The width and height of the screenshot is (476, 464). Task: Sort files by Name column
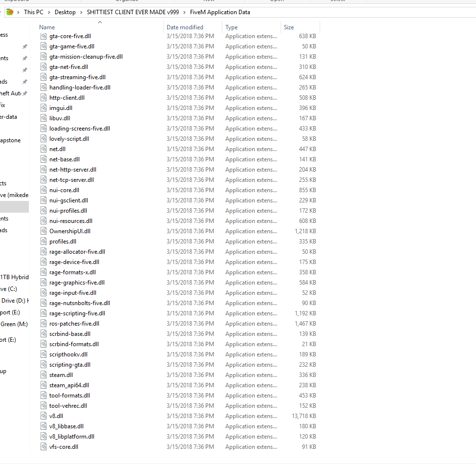47,27
